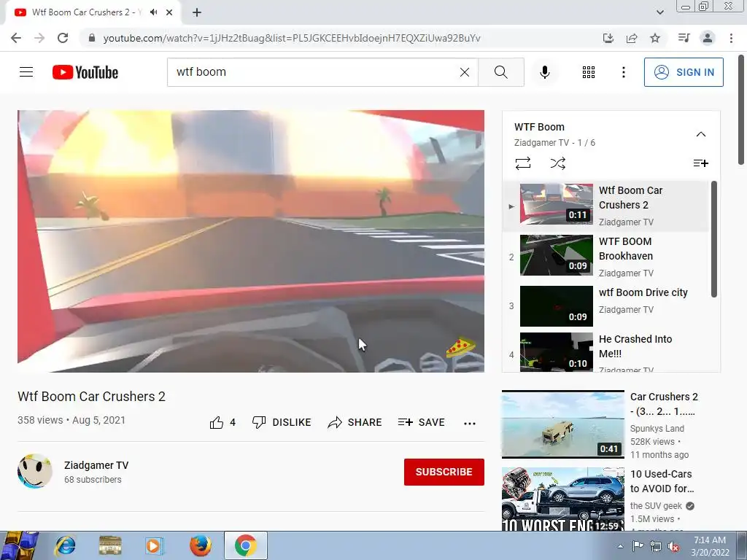747x560 pixels.
Task: Dislike the video
Action: point(282,422)
